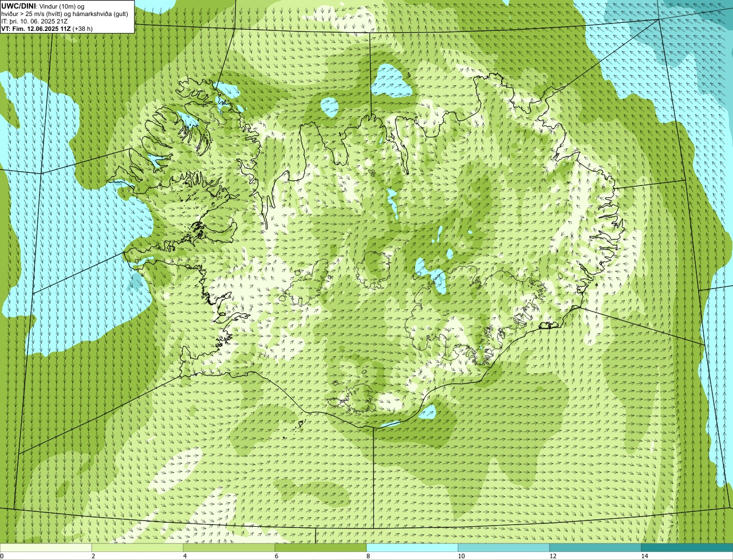Screen dimensions: 733x560
Task: Click the "0" label on the color scale
Action: tap(2, 556)
